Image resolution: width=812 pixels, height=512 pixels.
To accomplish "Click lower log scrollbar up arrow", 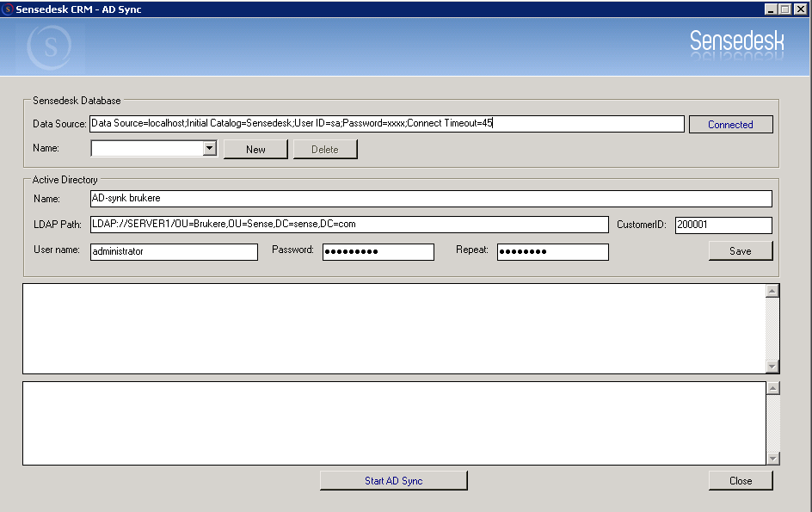I will 773,388.
